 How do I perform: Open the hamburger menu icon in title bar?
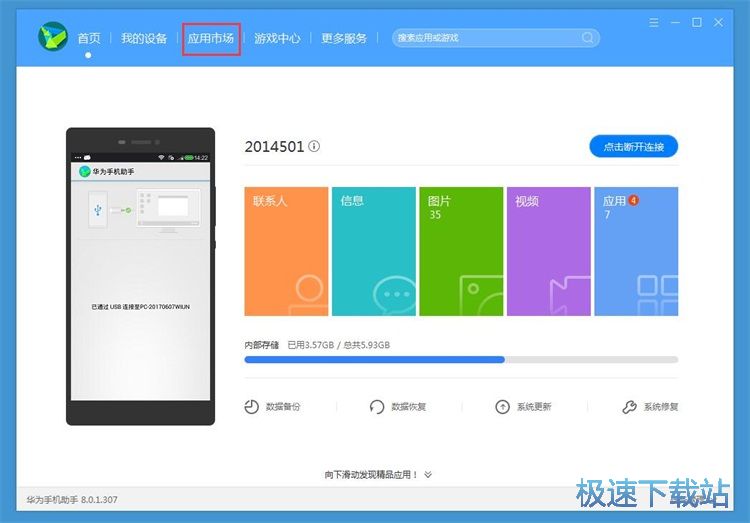pos(653,22)
